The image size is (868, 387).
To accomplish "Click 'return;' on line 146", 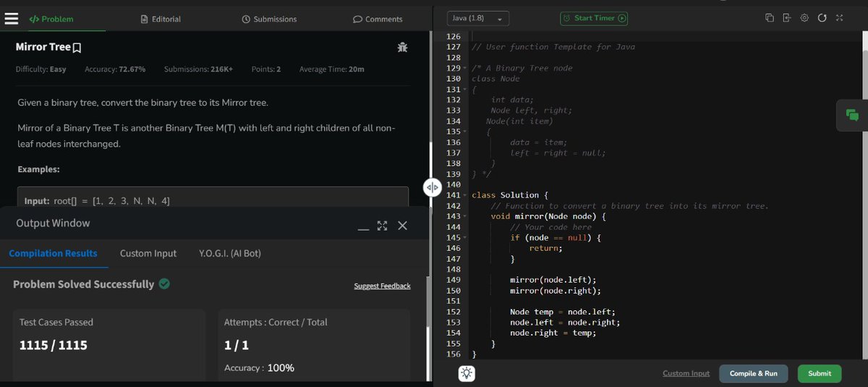I will [x=545, y=248].
